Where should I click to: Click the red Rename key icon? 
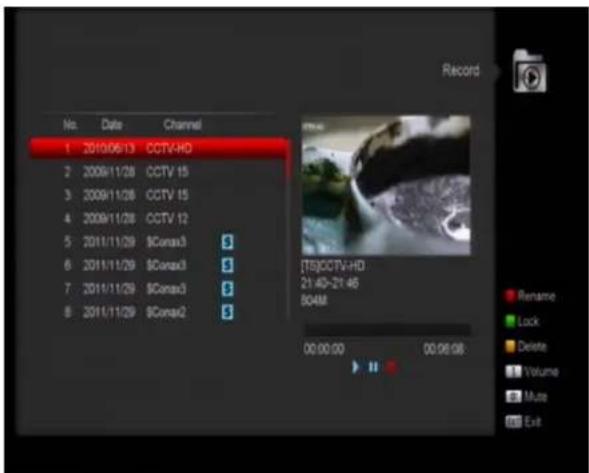coord(510,296)
